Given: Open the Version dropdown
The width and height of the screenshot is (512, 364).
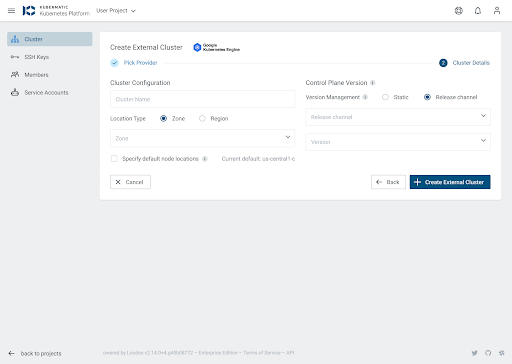Looking at the screenshot, I should coord(398,142).
